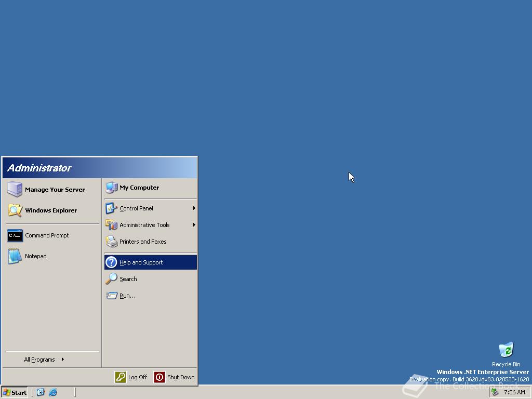Open the Printers and Faxes icon
This screenshot has height=399, width=532.
111,241
